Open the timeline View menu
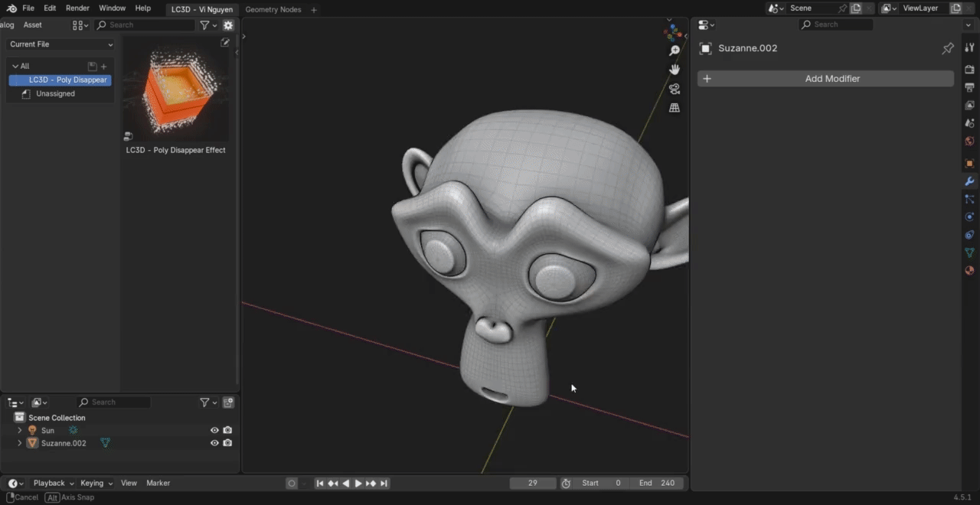Viewport: 980px width, 505px height. pos(129,484)
